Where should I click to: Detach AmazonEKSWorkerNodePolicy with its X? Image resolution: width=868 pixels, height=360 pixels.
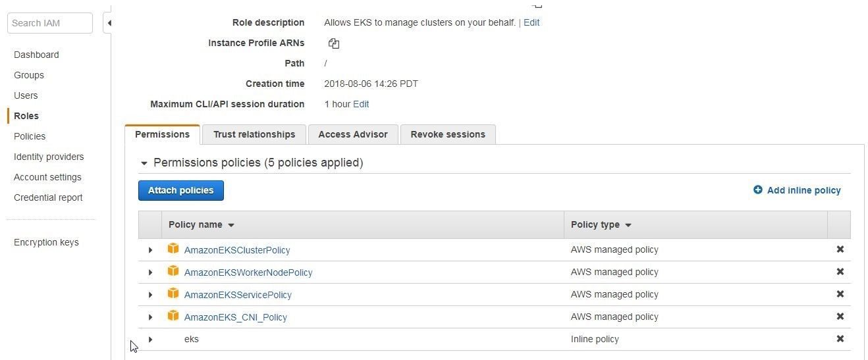point(840,272)
